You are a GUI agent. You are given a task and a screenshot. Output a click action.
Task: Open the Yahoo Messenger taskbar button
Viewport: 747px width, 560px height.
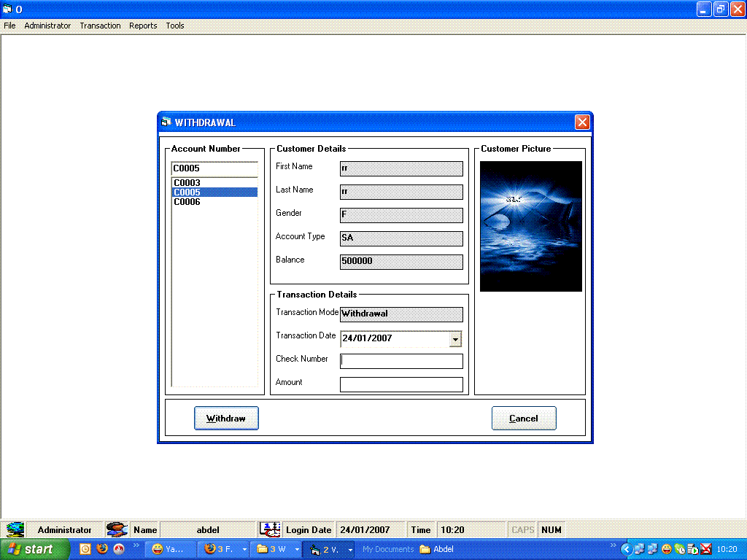tap(169, 549)
